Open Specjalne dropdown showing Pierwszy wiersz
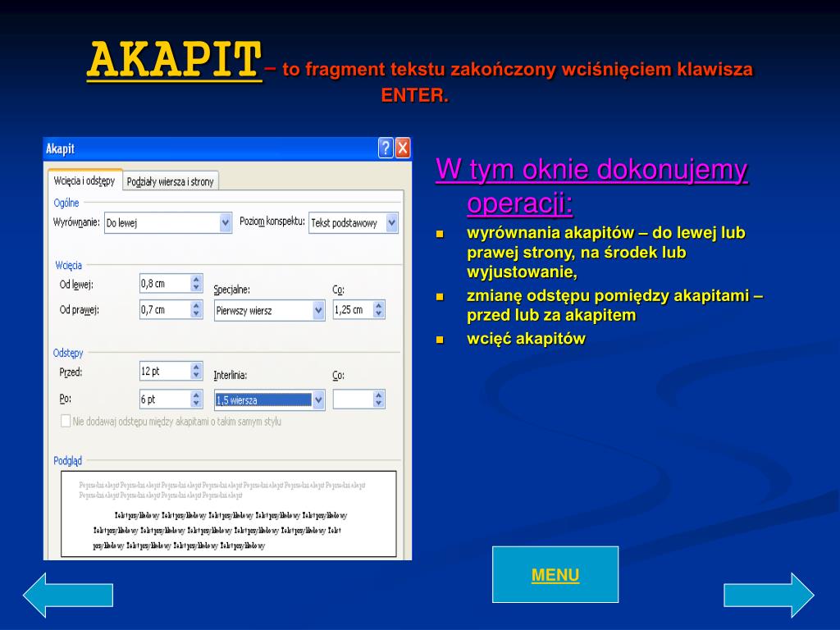 click(269, 310)
